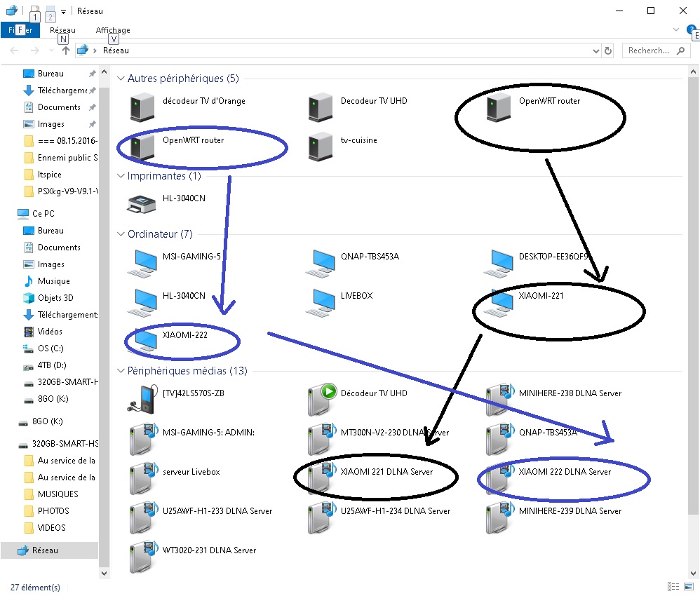Screen dimensions: 700x596
Task: Open the Décodeur TV UHD media device
Action: [321, 398]
